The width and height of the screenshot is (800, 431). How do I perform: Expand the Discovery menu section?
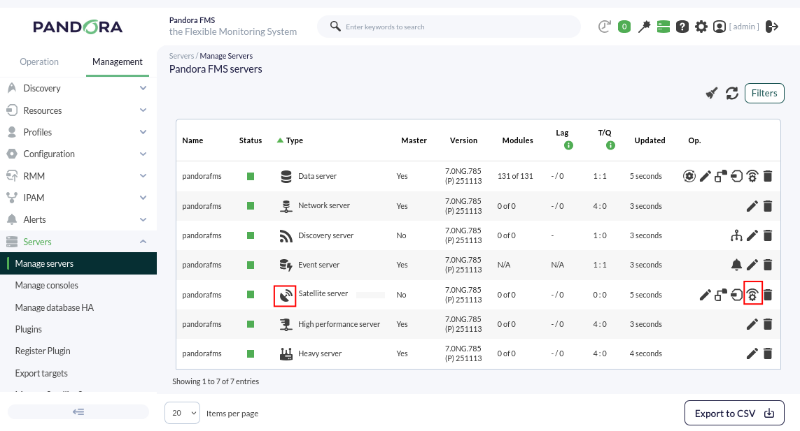pyautogui.click(x=79, y=88)
